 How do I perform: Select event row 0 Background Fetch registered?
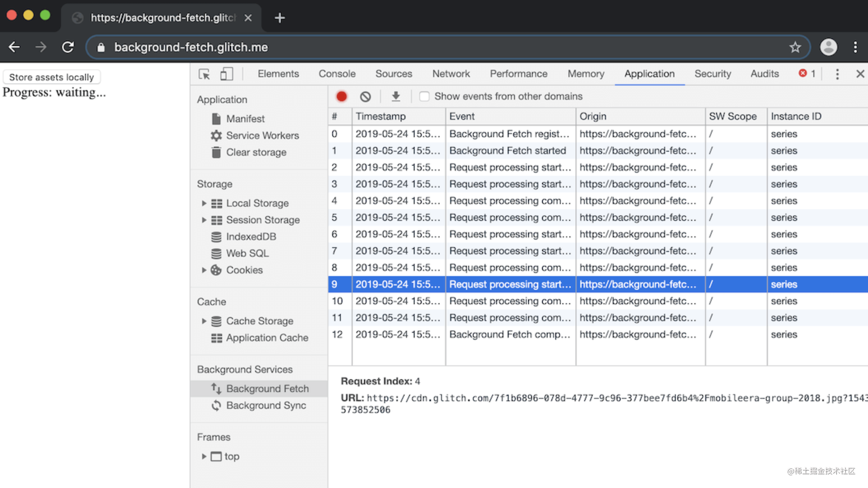click(x=598, y=134)
